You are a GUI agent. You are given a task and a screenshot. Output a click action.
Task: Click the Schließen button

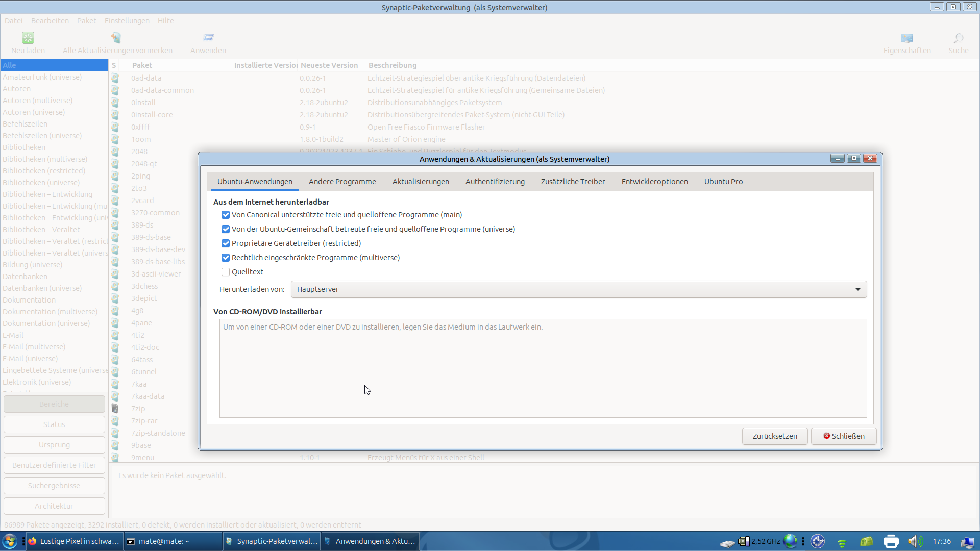(844, 436)
